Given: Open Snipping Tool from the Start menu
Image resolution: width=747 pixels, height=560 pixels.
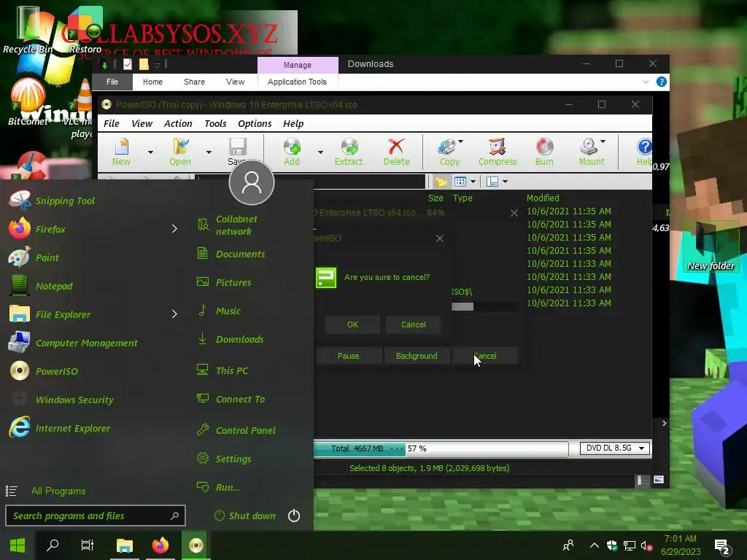Looking at the screenshot, I should 65,201.
